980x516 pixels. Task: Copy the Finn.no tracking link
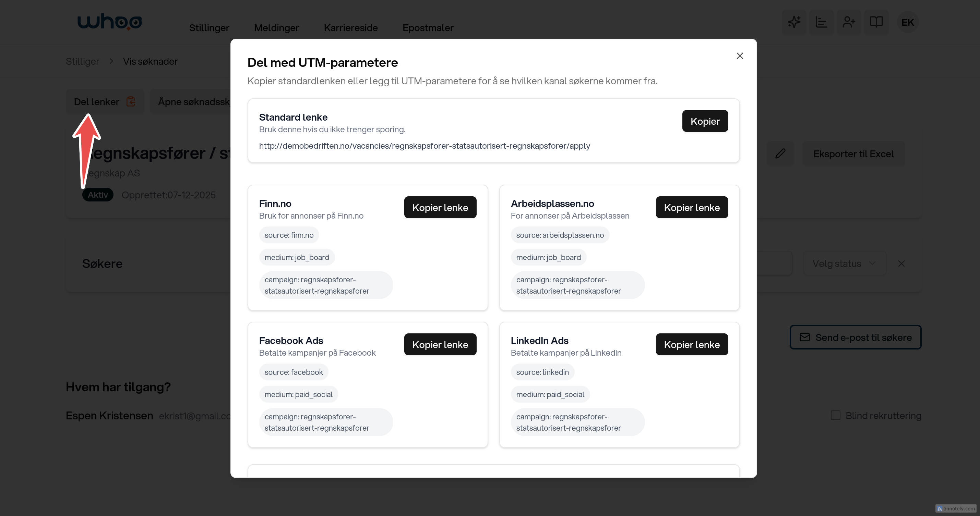tap(440, 207)
